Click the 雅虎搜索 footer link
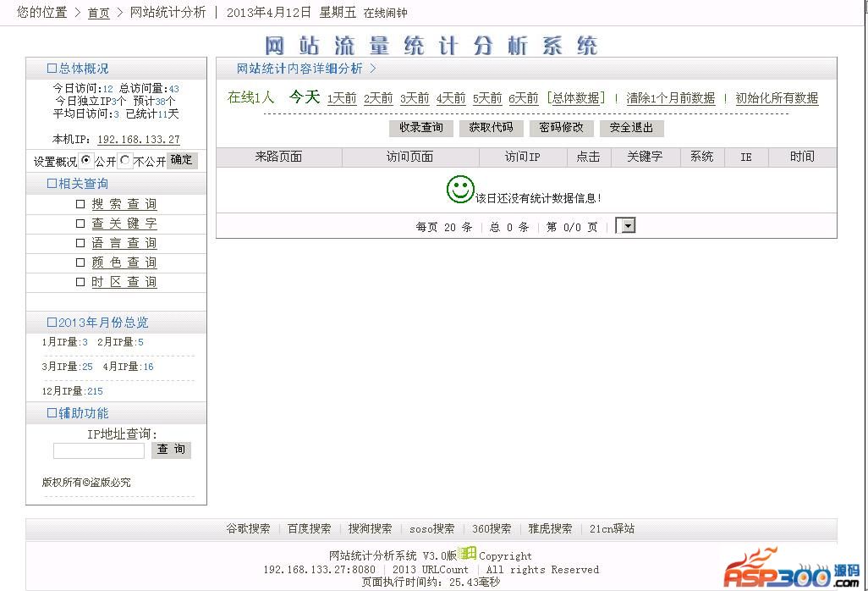The height and width of the screenshot is (591, 868). pos(550,529)
